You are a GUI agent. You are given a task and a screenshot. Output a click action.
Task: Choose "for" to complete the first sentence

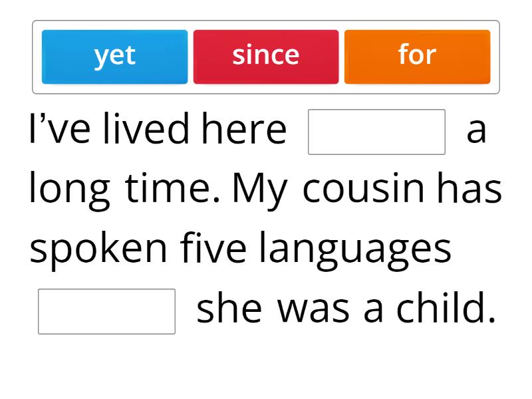pos(417,55)
